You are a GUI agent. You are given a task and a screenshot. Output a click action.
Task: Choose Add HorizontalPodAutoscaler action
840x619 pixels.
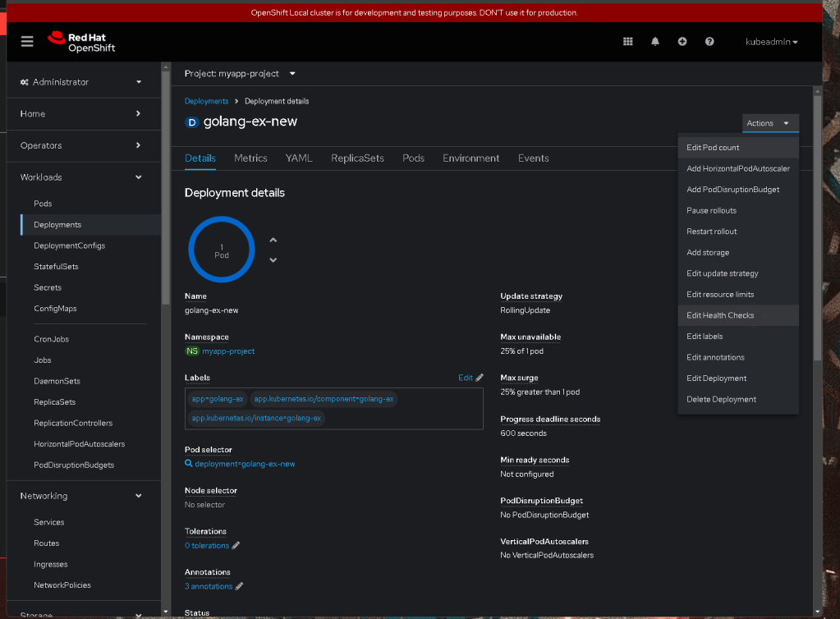pos(738,168)
